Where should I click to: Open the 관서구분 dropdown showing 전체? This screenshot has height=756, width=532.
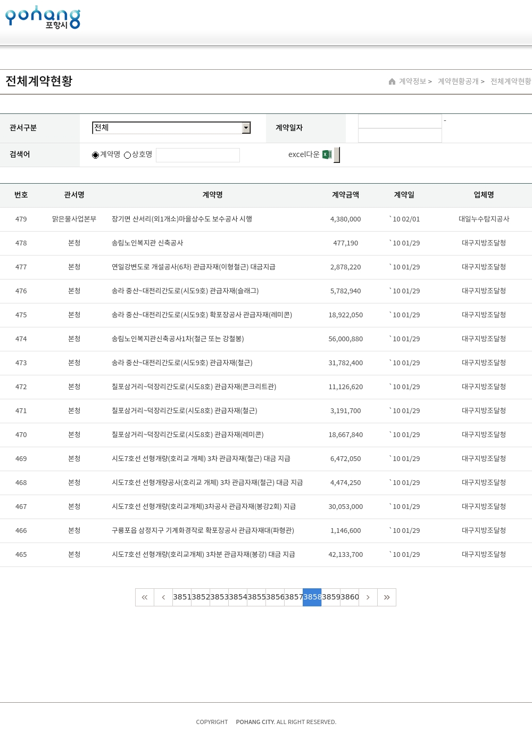pos(167,128)
